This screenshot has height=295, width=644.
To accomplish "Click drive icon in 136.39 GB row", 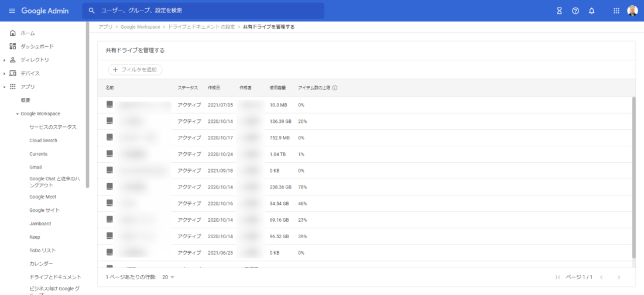I will pyautogui.click(x=109, y=121).
